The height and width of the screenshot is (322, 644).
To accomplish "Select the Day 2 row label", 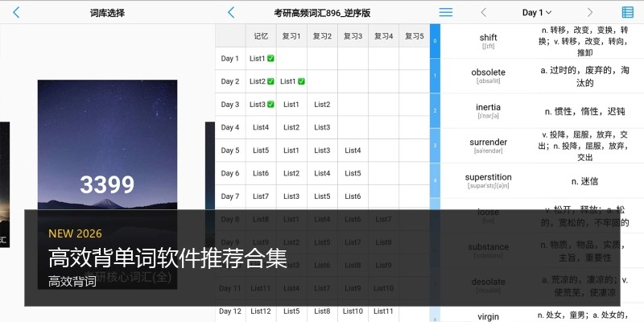I will coord(230,81).
